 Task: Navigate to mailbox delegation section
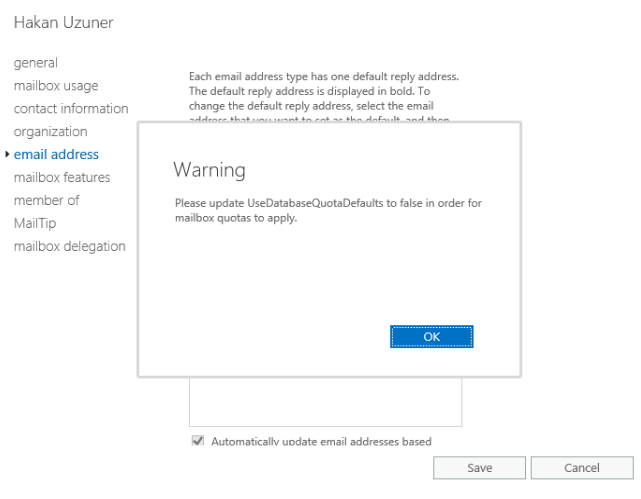69,247
